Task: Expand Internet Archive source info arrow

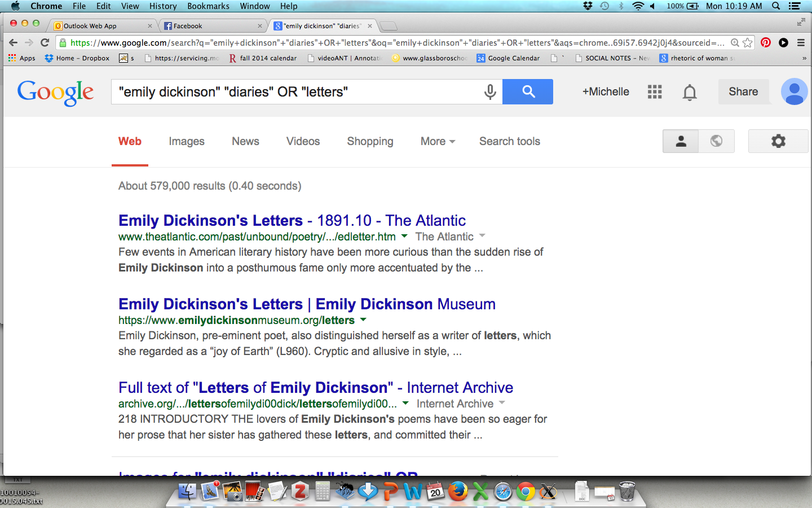Action: point(502,403)
